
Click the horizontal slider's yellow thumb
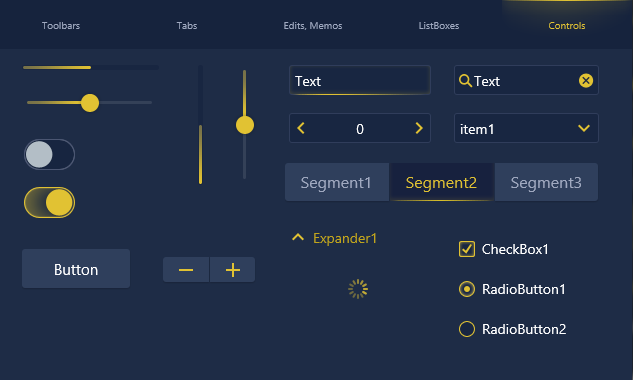90,103
